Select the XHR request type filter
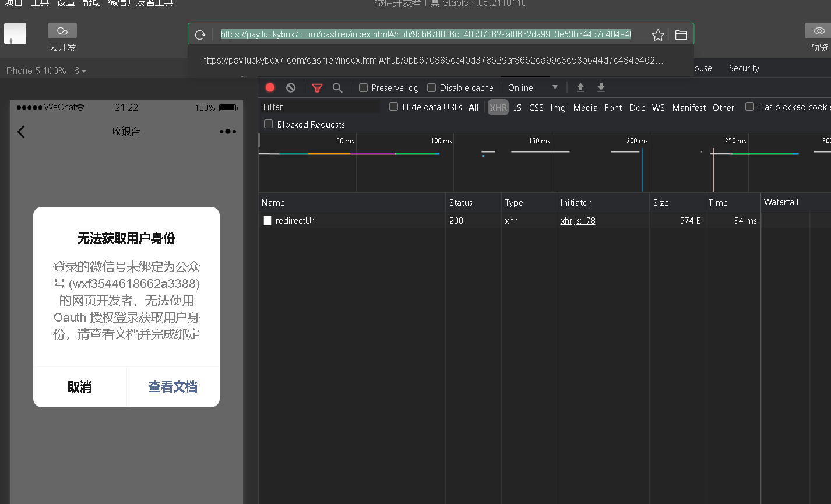The height and width of the screenshot is (504, 831). coord(498,108)
